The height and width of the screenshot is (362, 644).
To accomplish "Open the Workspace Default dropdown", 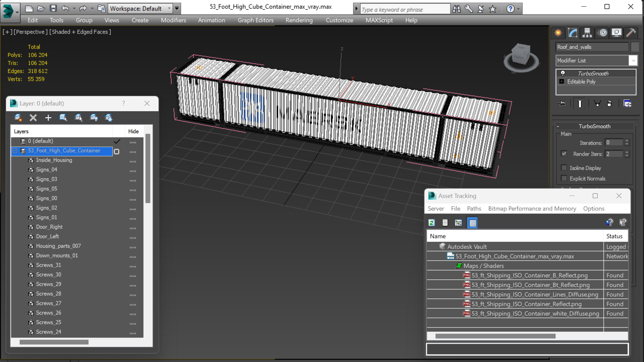I will click(x=169, y=8).
